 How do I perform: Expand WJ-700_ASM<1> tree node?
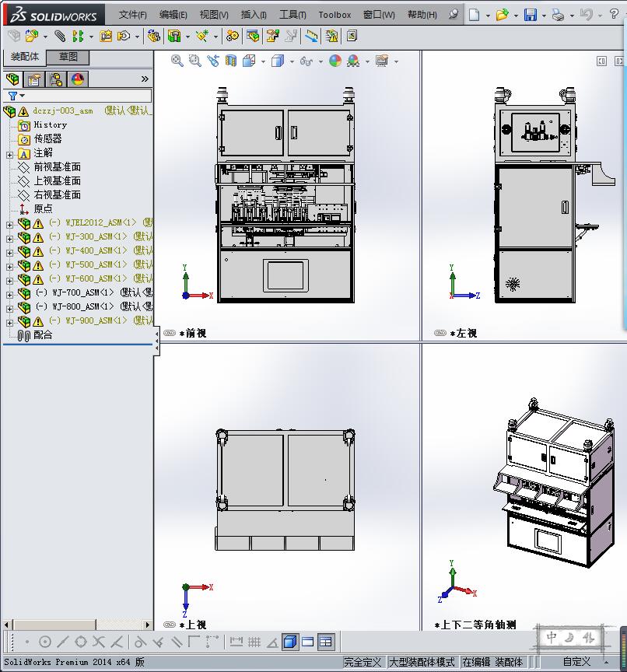(x=9, y=295)
